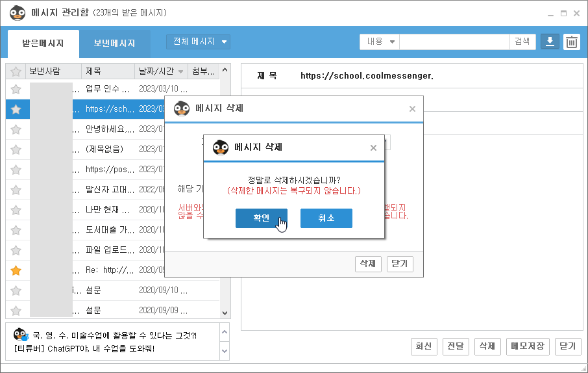This screenshot has width=588, height=373.
Task: Click the trash can icon in the toolbar
Action: pyautogui.click(x=571, y=42)
